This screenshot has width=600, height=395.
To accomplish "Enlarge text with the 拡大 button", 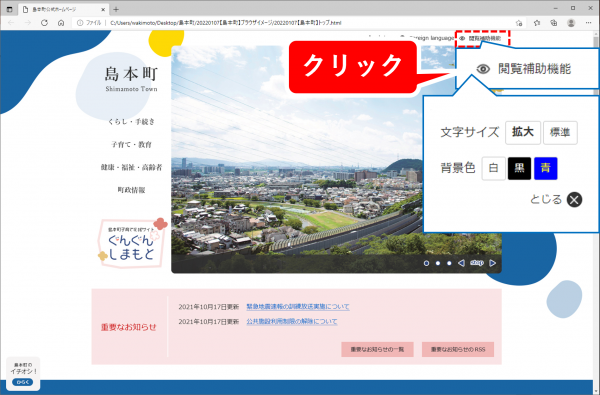I will pyautogui.click(x=523, y=132).
